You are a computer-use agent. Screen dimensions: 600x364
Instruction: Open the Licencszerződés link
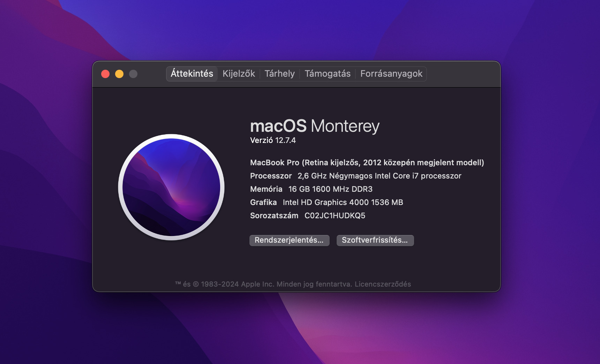point(383,284)
